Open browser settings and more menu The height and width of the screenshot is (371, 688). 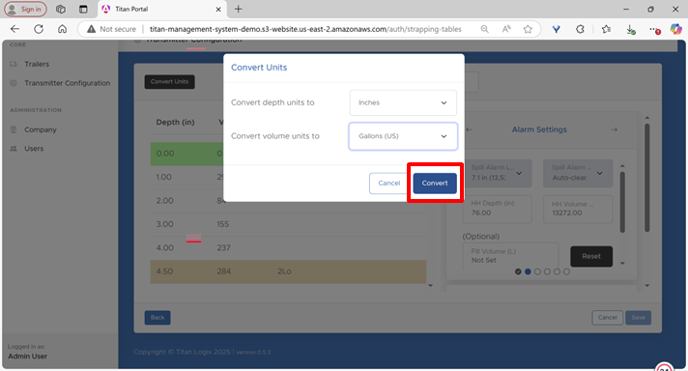tap(654, 29)
